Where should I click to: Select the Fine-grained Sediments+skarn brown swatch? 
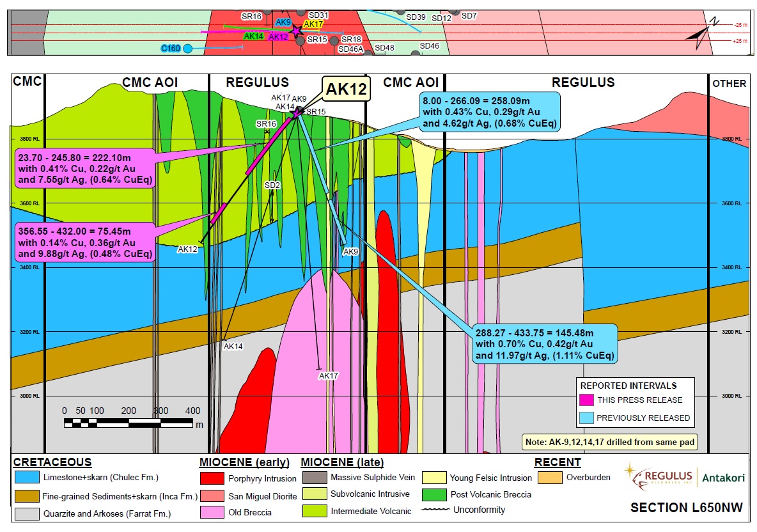tap(27, 496)
